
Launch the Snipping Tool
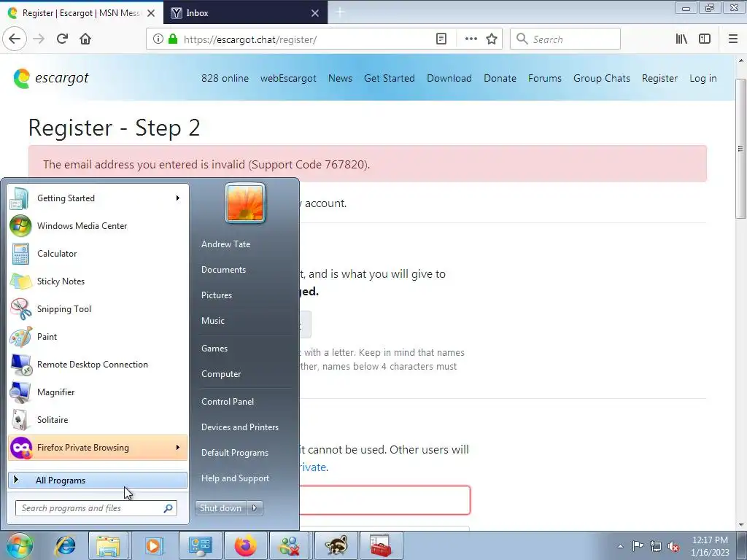(x=98, y=308)
